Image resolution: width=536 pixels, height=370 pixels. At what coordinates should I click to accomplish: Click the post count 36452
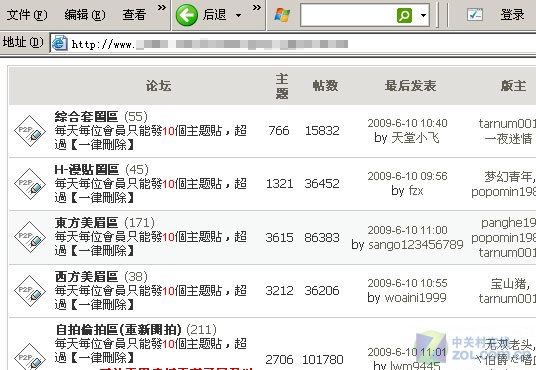coord(322,184)
